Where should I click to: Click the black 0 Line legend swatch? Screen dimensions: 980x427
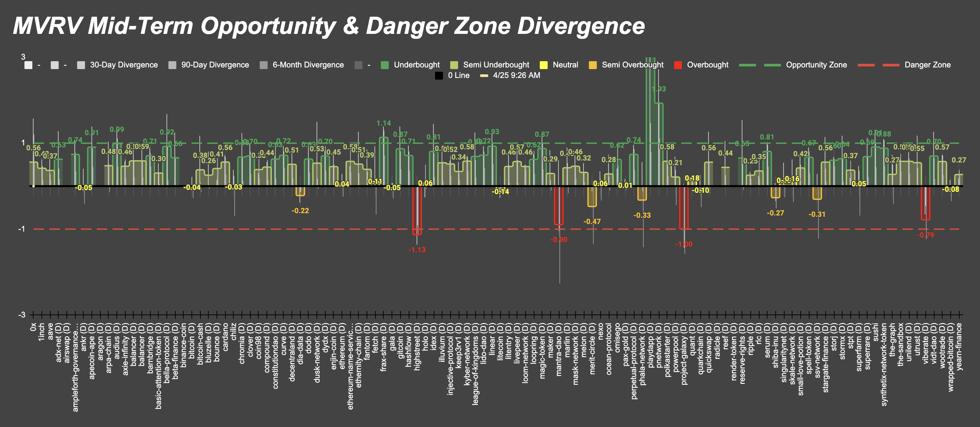[x=439, y=76]
